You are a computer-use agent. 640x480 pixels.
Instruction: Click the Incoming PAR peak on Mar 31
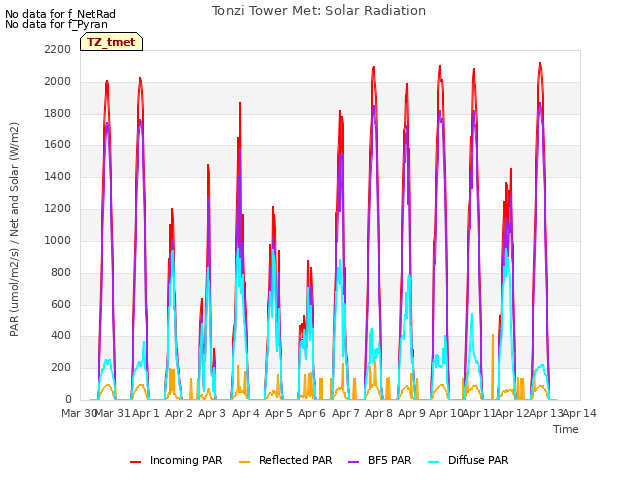point(107,82)
